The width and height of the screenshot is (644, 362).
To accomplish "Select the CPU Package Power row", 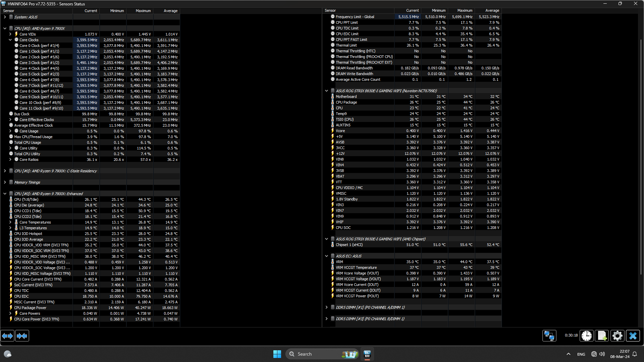I will point(30,308).
